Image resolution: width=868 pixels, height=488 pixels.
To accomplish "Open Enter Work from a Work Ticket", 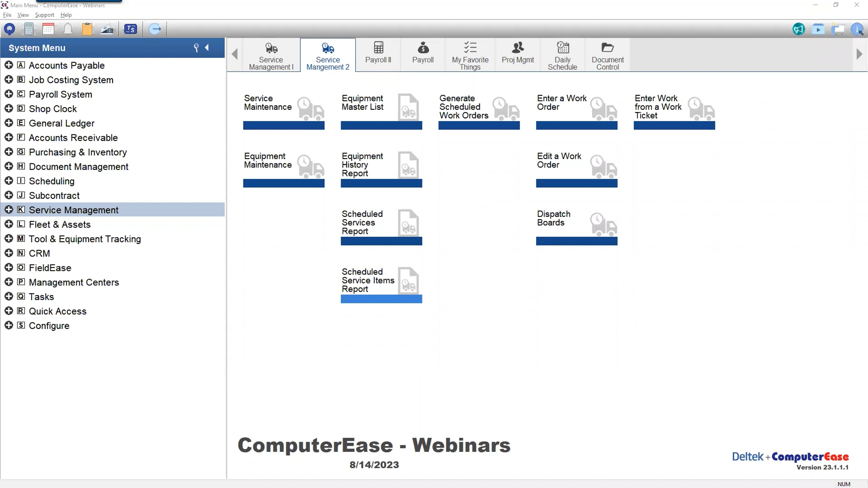I will point(674,111).
